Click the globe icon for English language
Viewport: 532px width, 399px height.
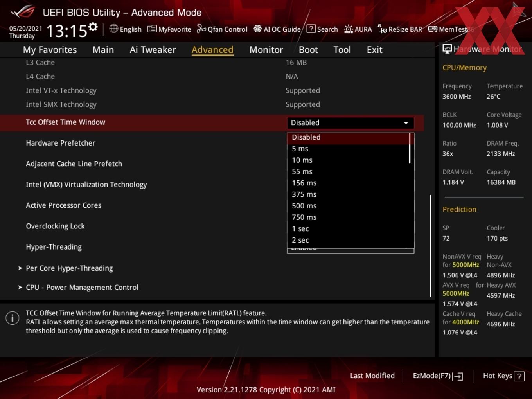pyautogui.click(x=113, y=29)
